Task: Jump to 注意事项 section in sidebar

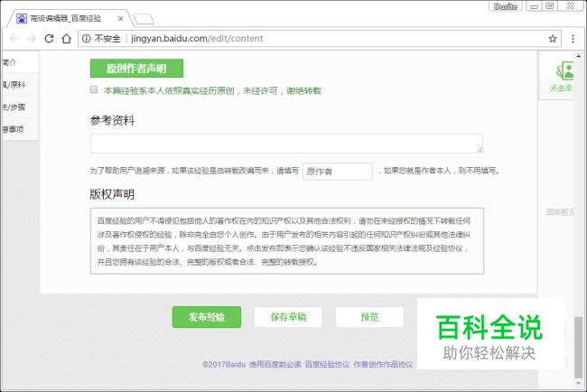Action: coord(20,129)
